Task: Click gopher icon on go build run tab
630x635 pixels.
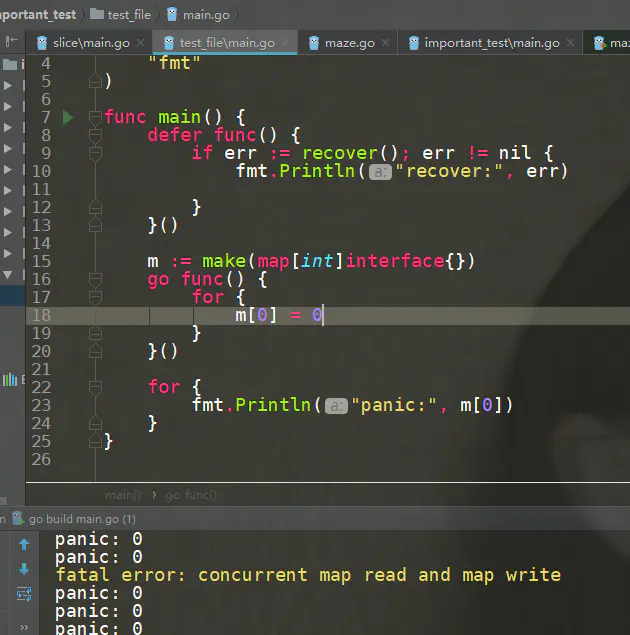Action: (18, 518)
